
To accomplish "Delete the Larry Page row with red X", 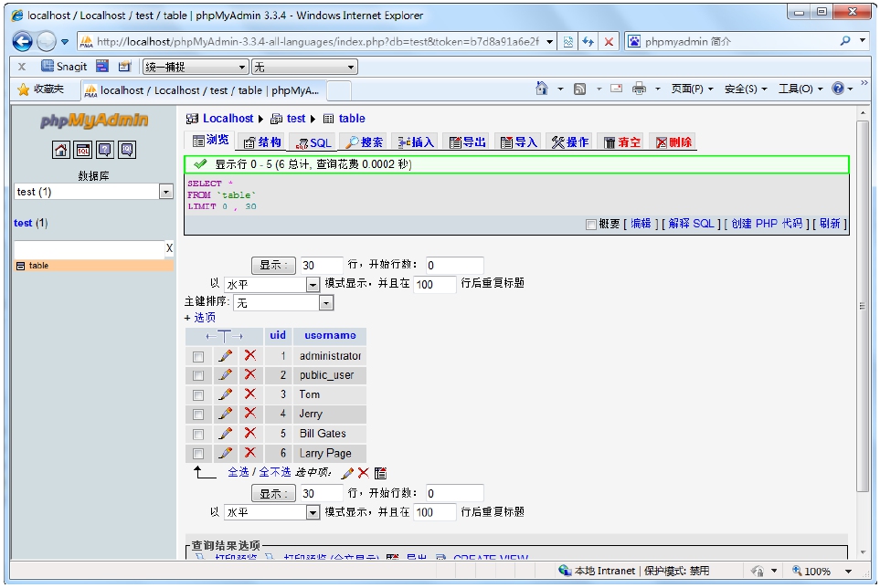I will (x=250, y=453).
